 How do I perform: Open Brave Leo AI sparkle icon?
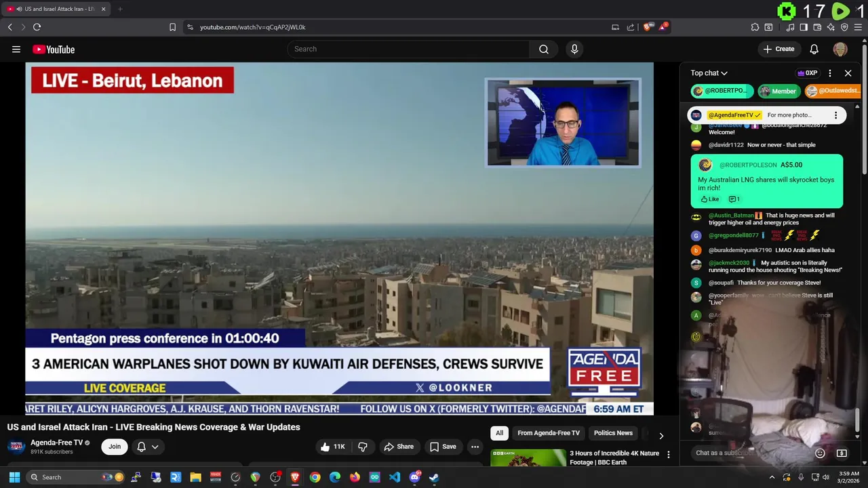point(831,27)
